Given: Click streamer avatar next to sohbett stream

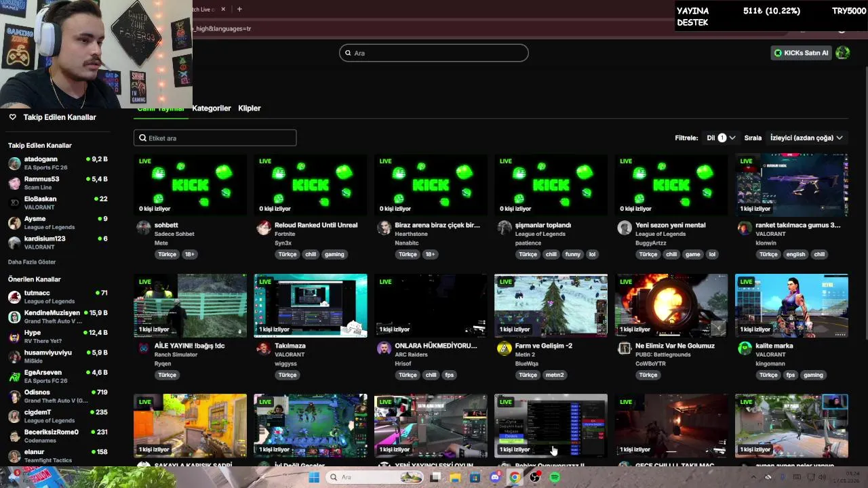Looking at the screenshot, I should pos(144,228).
